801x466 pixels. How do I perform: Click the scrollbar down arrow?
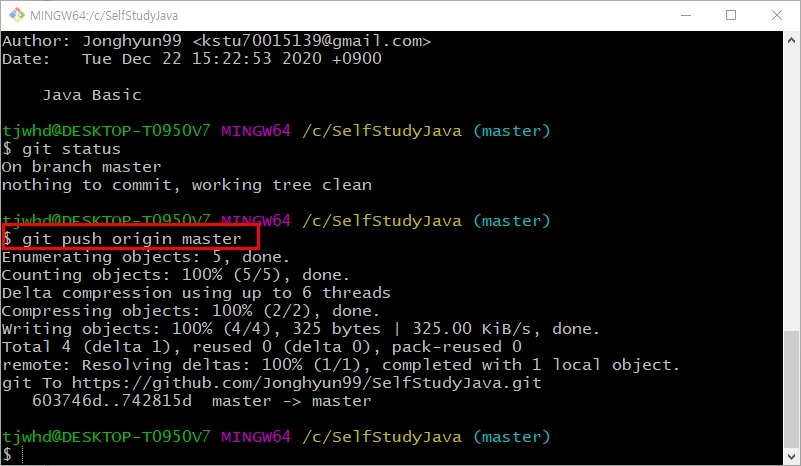click(791, 456)
